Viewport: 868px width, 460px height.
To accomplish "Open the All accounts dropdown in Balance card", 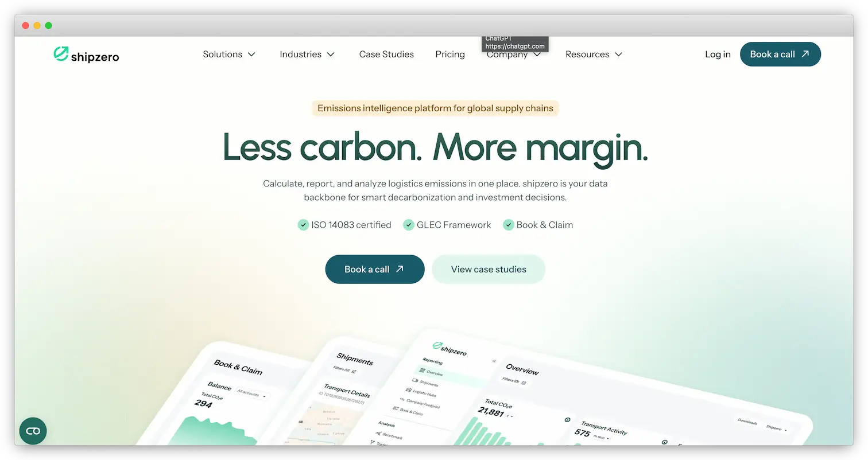I will pyautogui.click(x=252, y=395).
